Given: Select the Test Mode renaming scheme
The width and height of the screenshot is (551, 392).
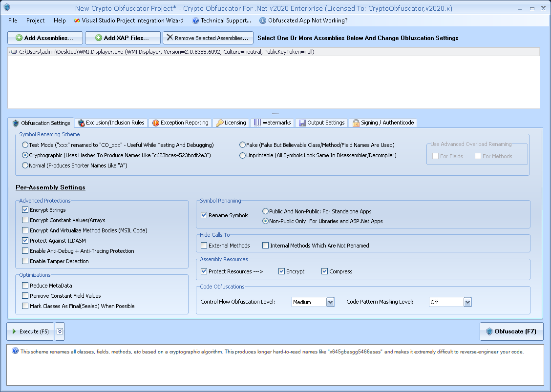Looking at the screenshot, I should point(25,144).
